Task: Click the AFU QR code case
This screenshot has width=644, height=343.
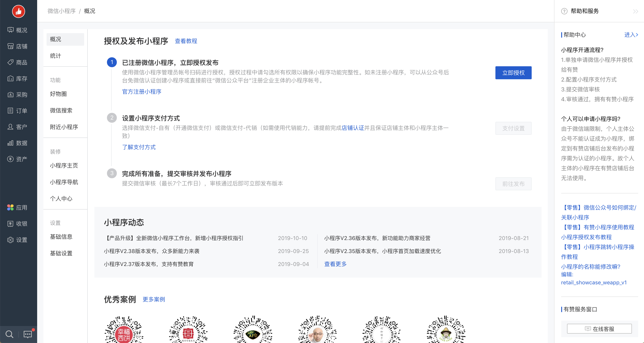Action: click(x=253, y=330)
